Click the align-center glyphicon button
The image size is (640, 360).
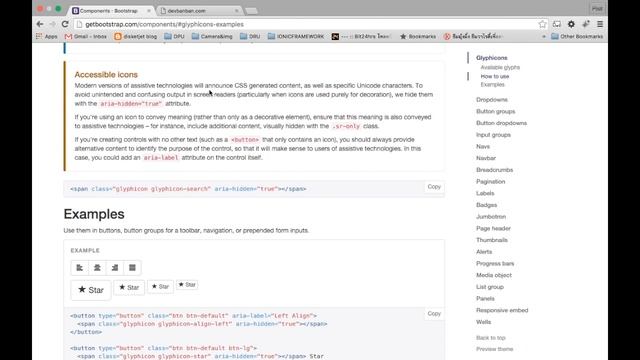tap(97, 268)
